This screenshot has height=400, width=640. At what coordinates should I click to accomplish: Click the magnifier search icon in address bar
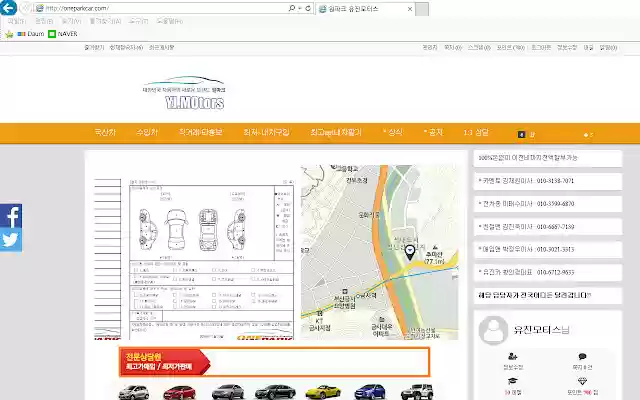pyautogui.click(x=292, y=8)
